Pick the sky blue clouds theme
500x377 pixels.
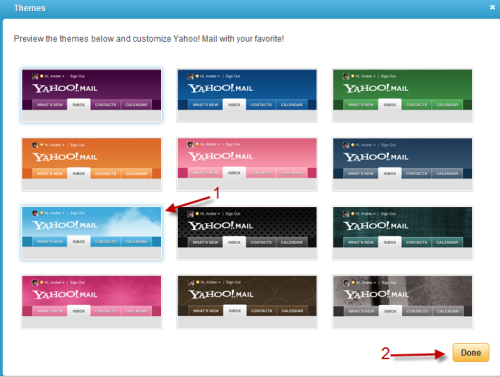click(92, 233)
